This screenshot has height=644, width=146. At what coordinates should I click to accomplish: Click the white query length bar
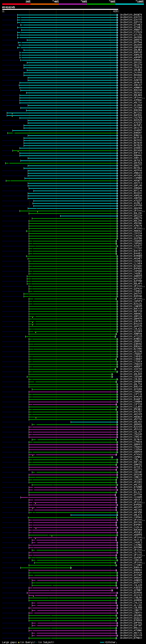click(60, 9)
